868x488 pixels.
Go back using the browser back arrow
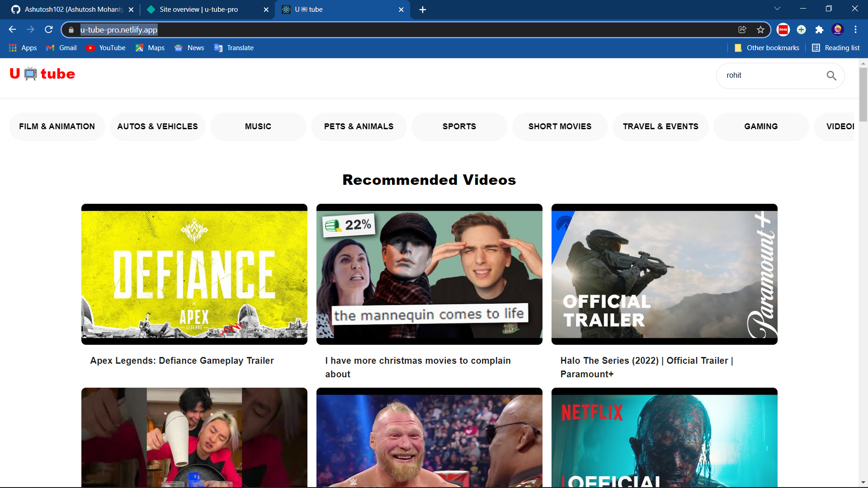point(12,29)
